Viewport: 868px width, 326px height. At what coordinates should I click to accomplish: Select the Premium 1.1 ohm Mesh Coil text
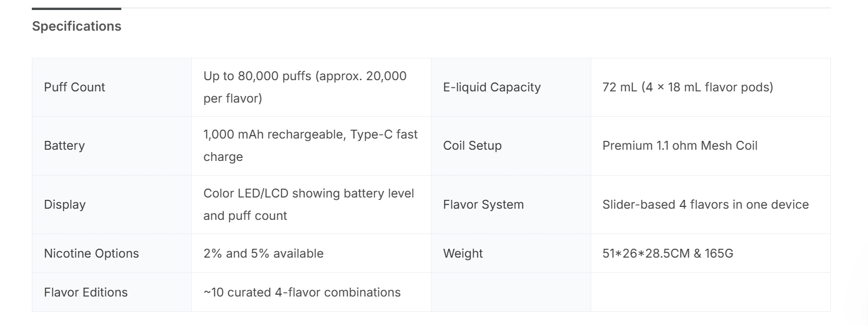pos(680,146)
